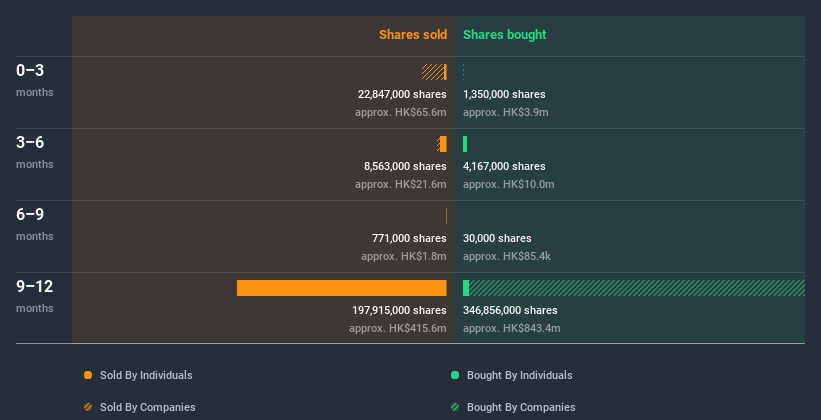This screenshot has height=420, width=821.
Task: Click the approx. HK$10.0m amount
Action: click(508, 184)
